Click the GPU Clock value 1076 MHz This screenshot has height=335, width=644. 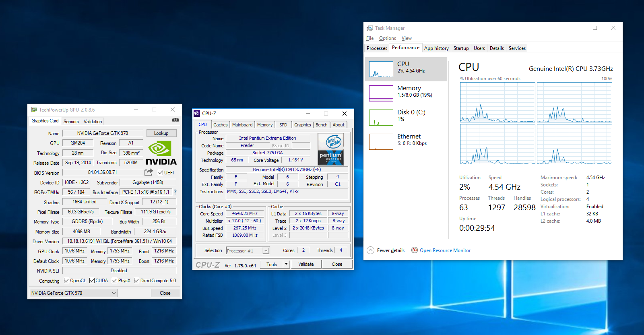75,251
